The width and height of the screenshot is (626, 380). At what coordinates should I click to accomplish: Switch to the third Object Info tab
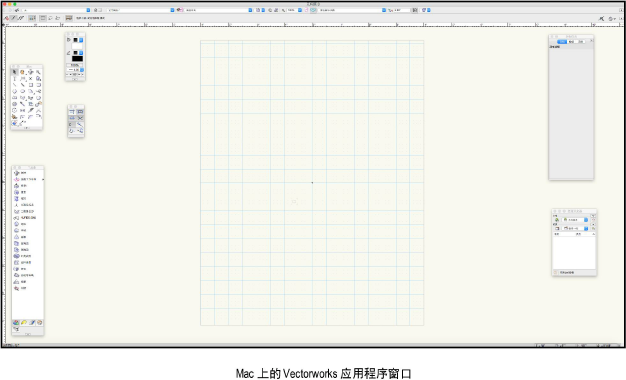[581, 42]
